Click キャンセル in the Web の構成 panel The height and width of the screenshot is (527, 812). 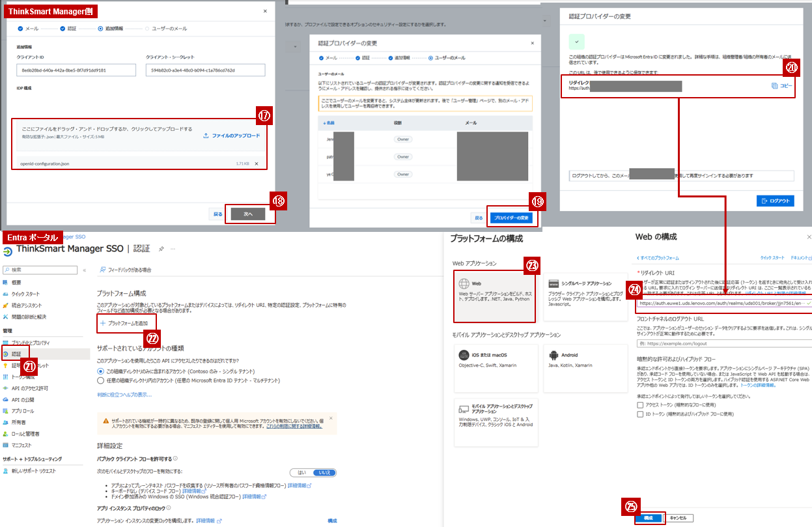679,518
